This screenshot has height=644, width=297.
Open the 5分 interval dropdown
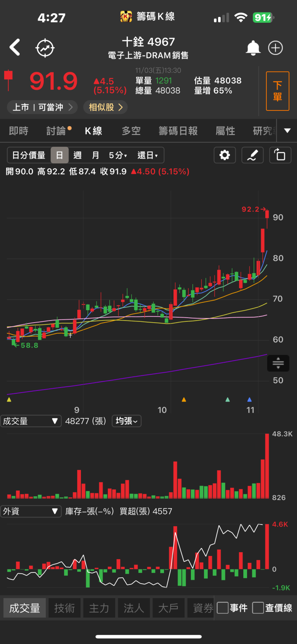point(118,155)
